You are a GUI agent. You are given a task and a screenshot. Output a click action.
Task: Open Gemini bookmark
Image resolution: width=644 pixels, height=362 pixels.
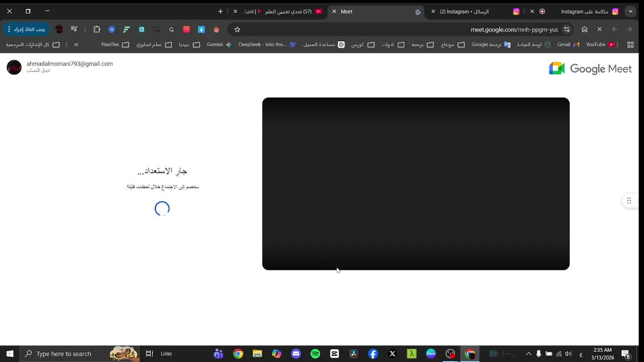tap(219, 45)
